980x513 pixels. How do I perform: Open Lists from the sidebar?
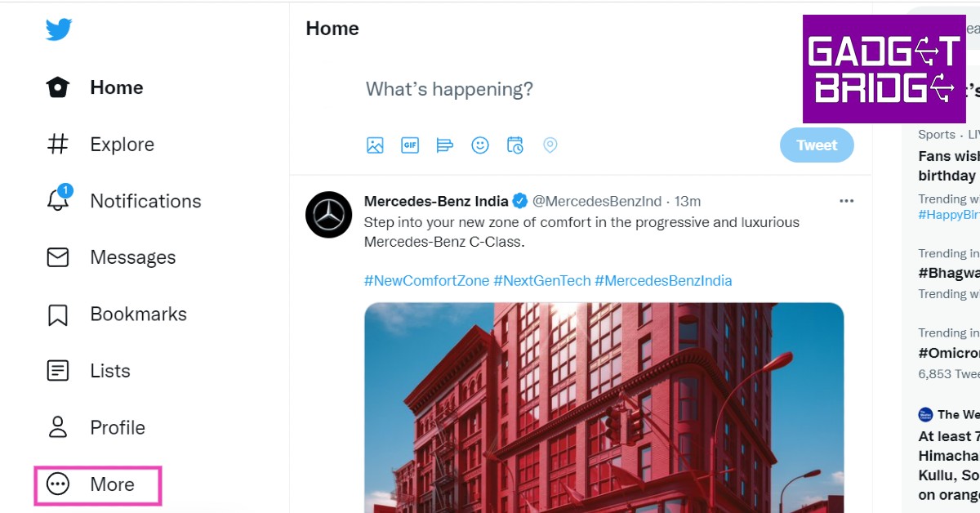[109, 371]
